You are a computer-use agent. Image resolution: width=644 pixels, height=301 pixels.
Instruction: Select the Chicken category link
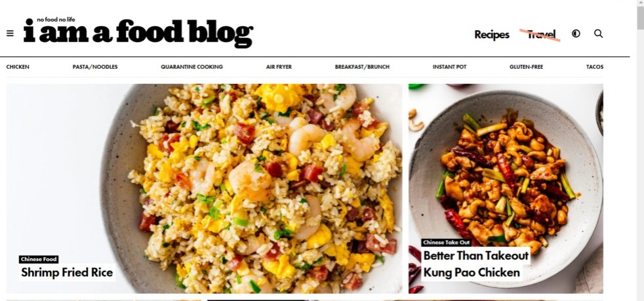18,66
